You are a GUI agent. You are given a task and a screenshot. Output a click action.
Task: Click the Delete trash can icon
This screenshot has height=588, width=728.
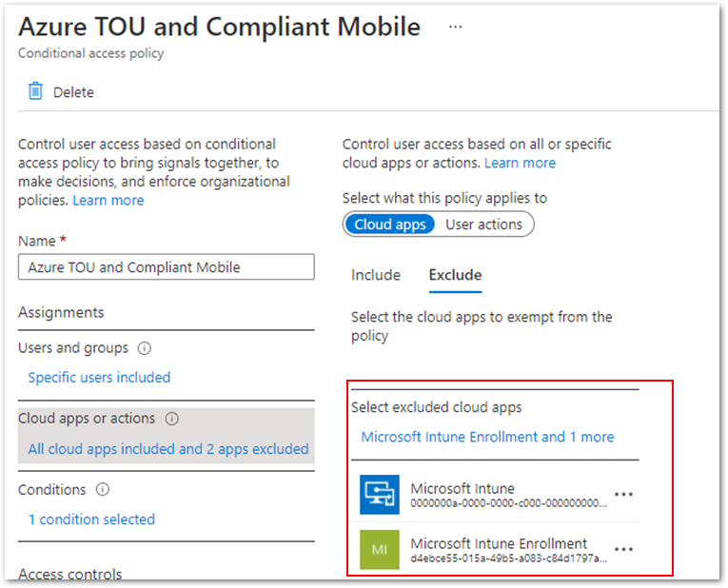coord(35,91)
